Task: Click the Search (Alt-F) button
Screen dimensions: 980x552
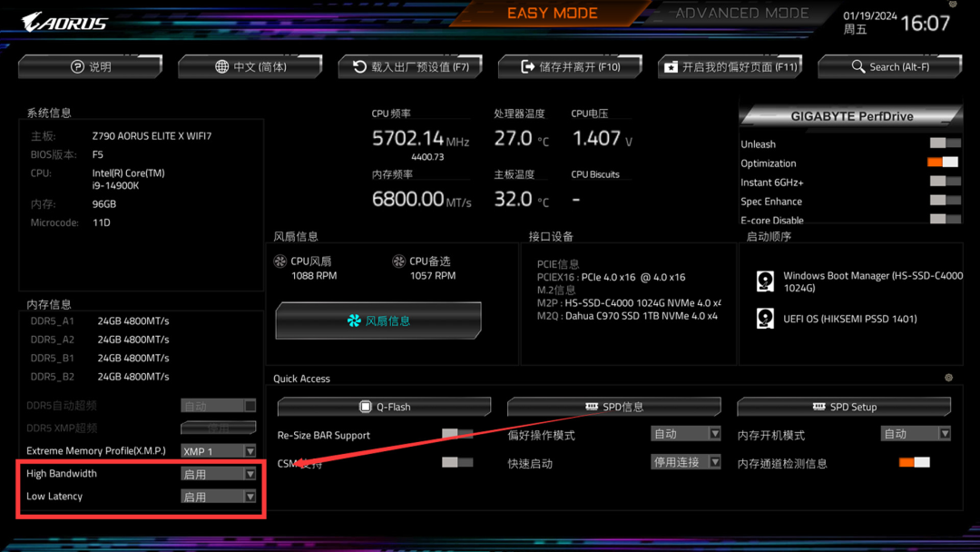Action: coord(890,67)
